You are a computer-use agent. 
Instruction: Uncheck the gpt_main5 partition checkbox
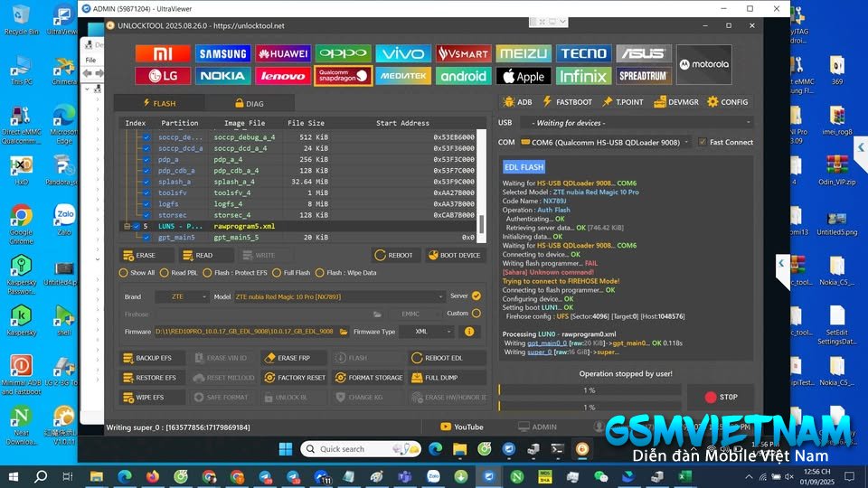(146, 238)
